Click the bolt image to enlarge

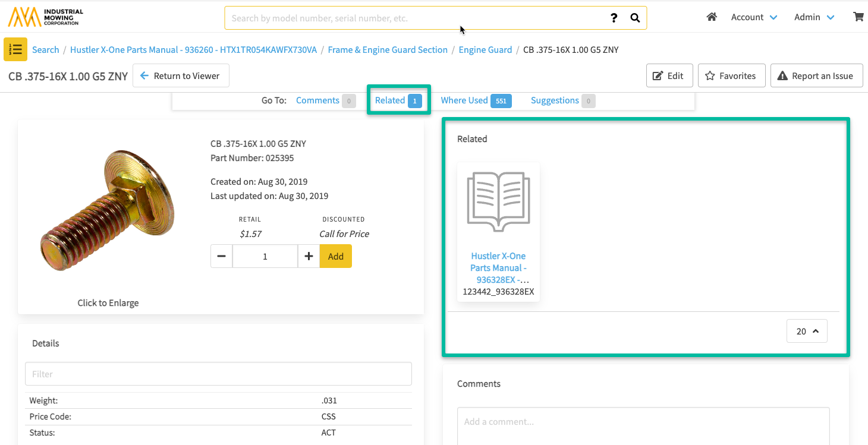[108, 211]
